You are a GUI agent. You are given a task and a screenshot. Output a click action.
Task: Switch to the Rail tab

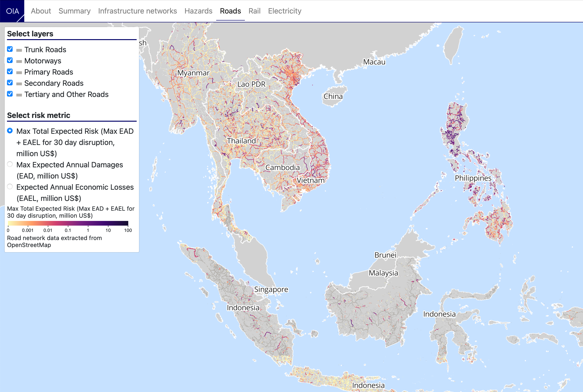254,11
